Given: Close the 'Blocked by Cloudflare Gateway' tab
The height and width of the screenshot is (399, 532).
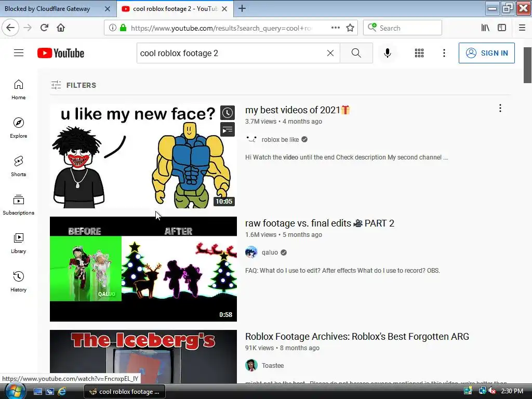Looking at the screenshot, I should click(107, 9).
